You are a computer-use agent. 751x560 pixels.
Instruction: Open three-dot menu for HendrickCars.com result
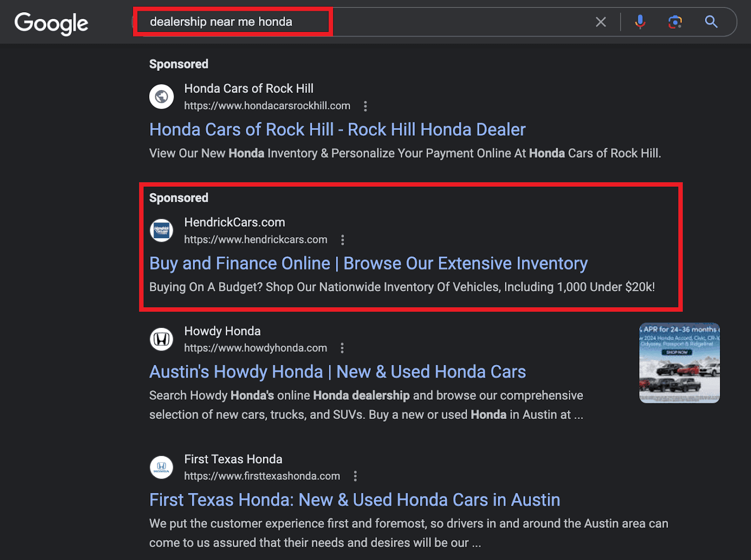click(343, 240)
